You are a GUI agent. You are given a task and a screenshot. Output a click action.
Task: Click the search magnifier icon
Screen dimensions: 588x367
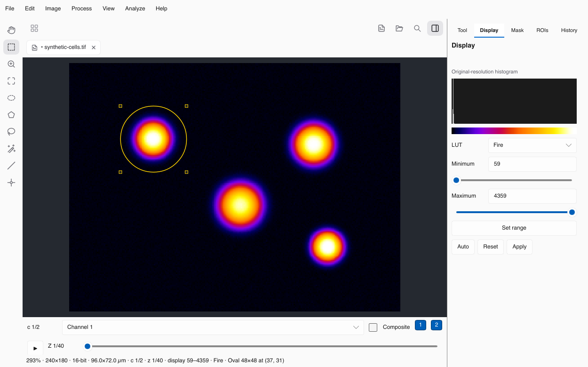(417, 28)
